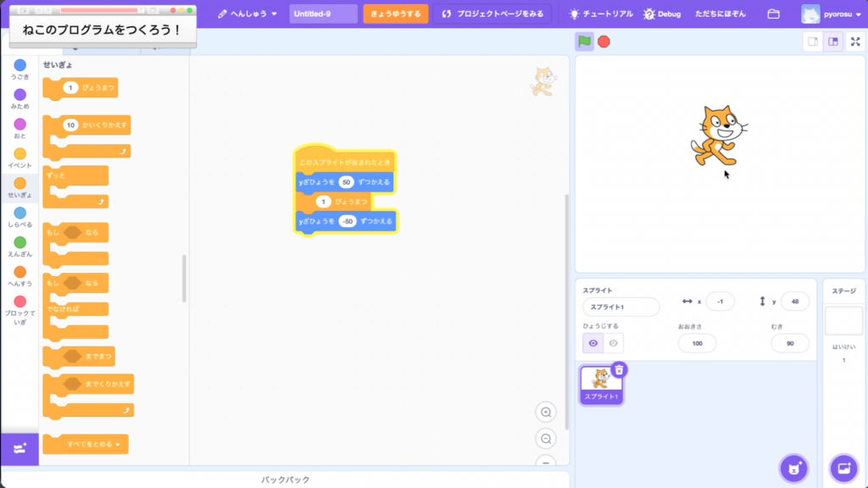This screenshot has height=488, width=868.
Task: Click プロジェクトページをみる button
Action: point(492,14)
